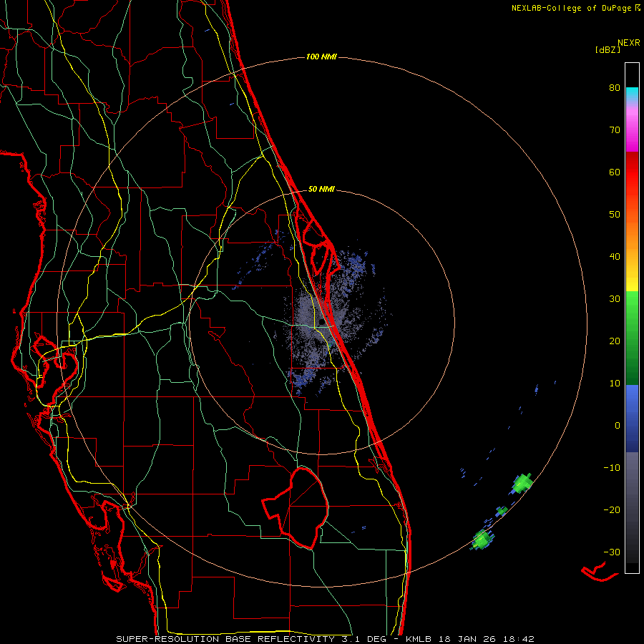
Task: Click the KMLB station identifier in the caption
Action: pyautogui.click(x=419, y=639)
